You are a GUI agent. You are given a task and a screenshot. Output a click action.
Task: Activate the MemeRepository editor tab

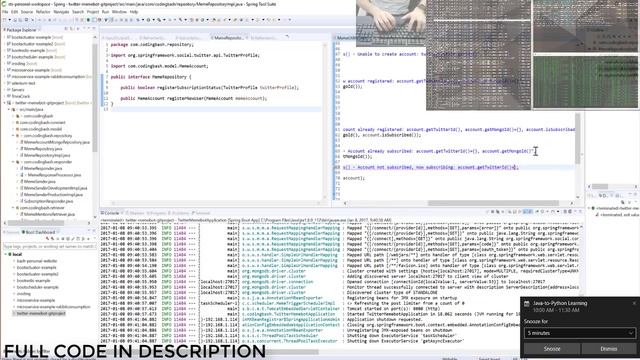[229, 38]
